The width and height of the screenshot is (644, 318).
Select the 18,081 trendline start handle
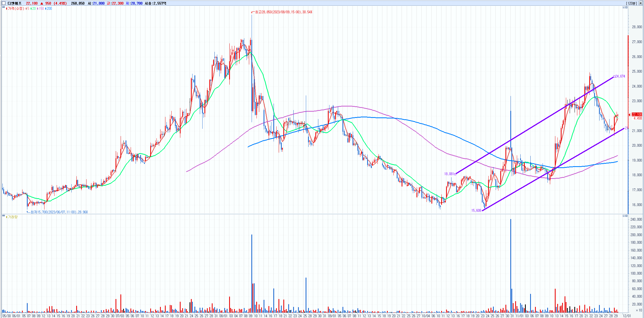pos(455,174)
